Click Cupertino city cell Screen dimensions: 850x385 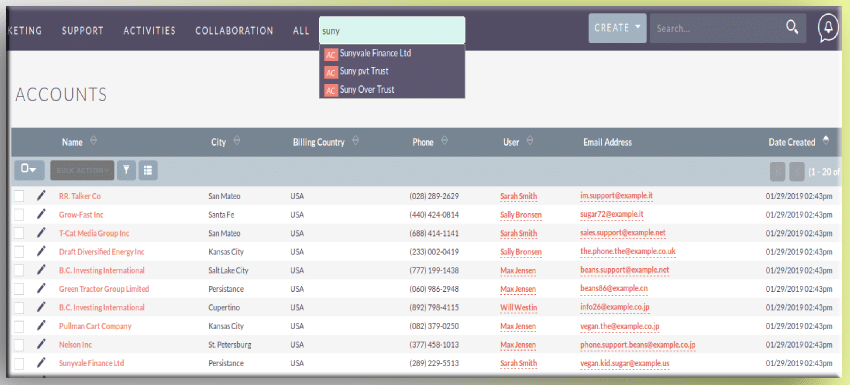click(x=223, y=307)
